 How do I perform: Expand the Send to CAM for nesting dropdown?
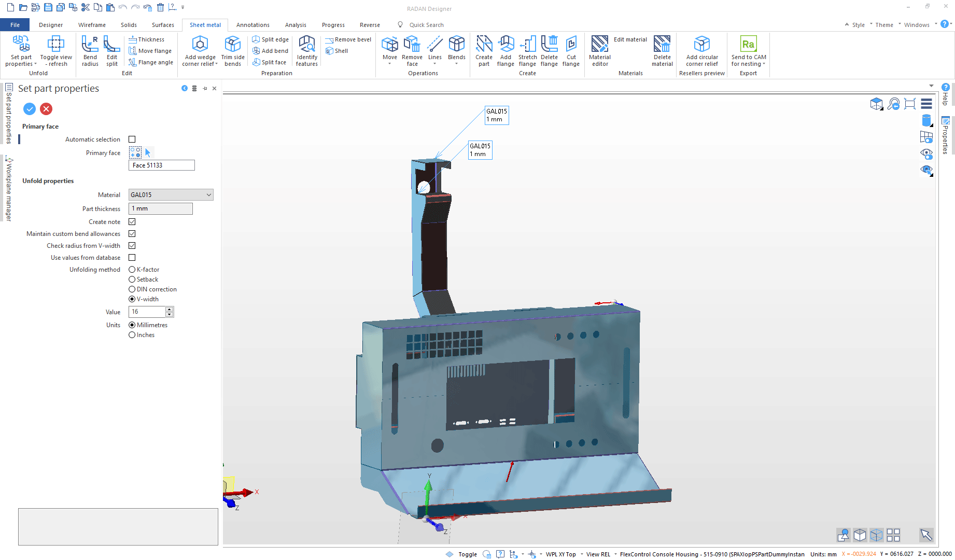[x=764, y=64]
